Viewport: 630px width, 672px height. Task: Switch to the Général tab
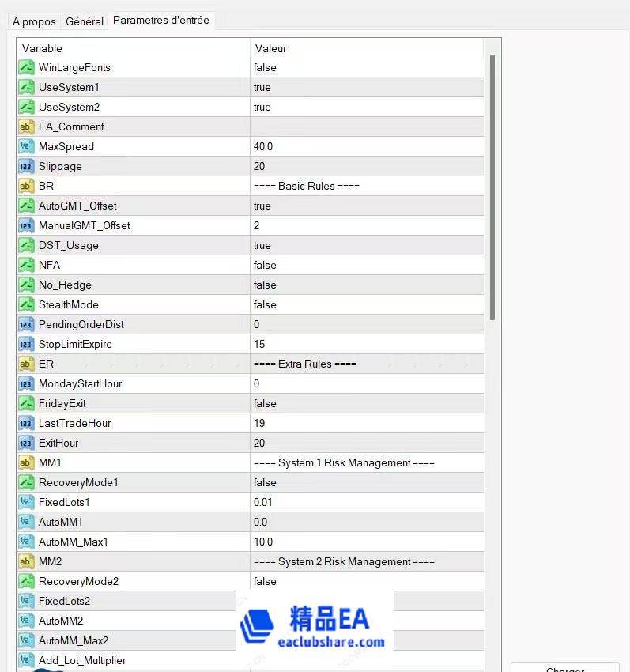point(85,21)
